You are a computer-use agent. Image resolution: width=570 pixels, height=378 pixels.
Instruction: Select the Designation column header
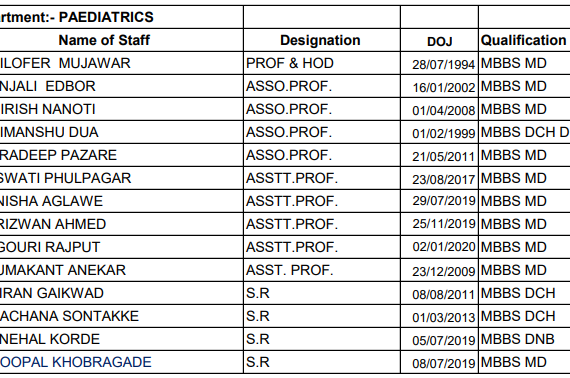tap(320, 40)
